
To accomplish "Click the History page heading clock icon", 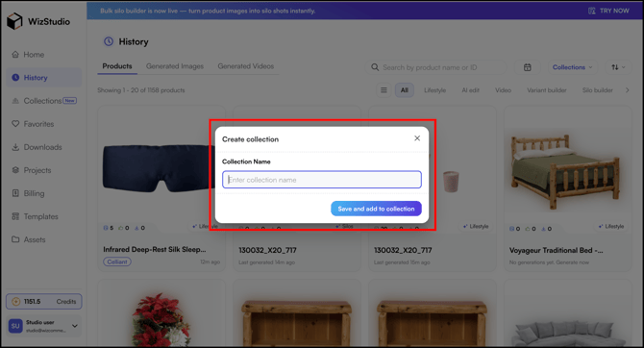I will (x=109, y=41).
